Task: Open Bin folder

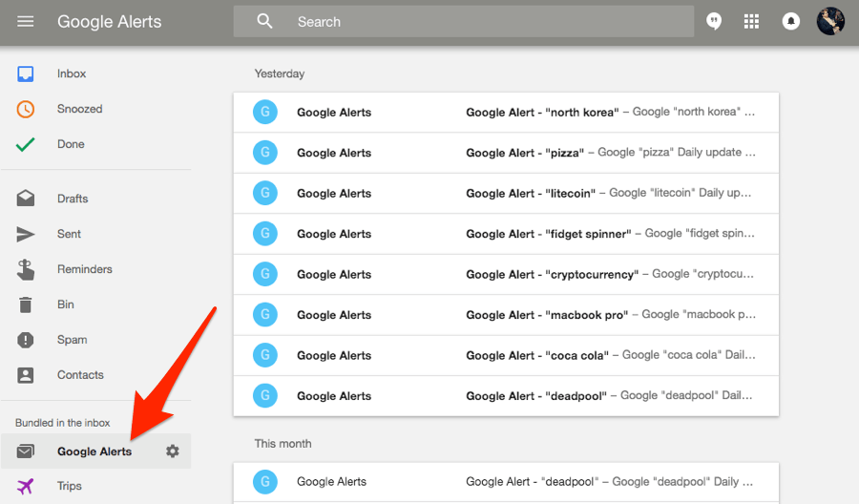Action: (66, 304)
